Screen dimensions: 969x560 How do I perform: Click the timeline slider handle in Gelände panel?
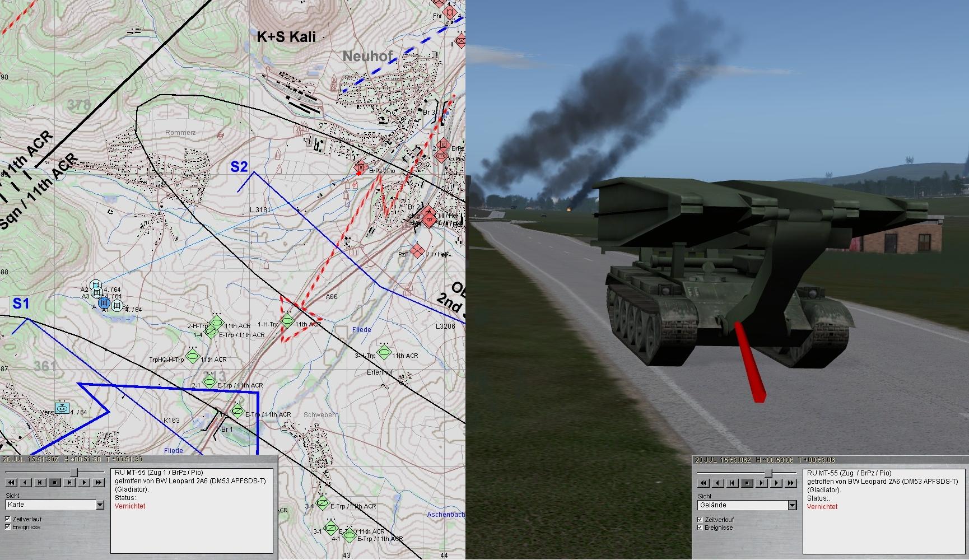[768, 474]
